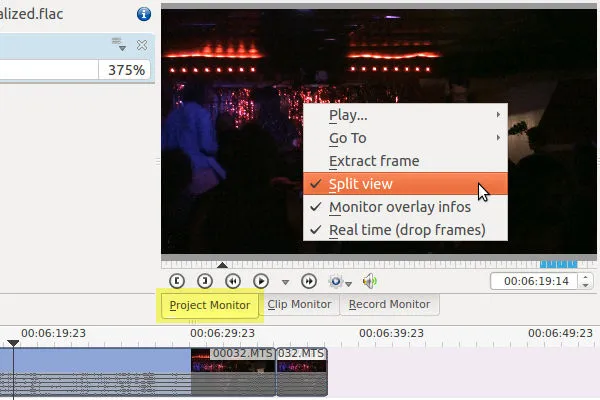Image resolution: width=600 pixels, height=400 pixels.
Task: Click the blue zone on the monitor ruler
Action: click(558, 264)
